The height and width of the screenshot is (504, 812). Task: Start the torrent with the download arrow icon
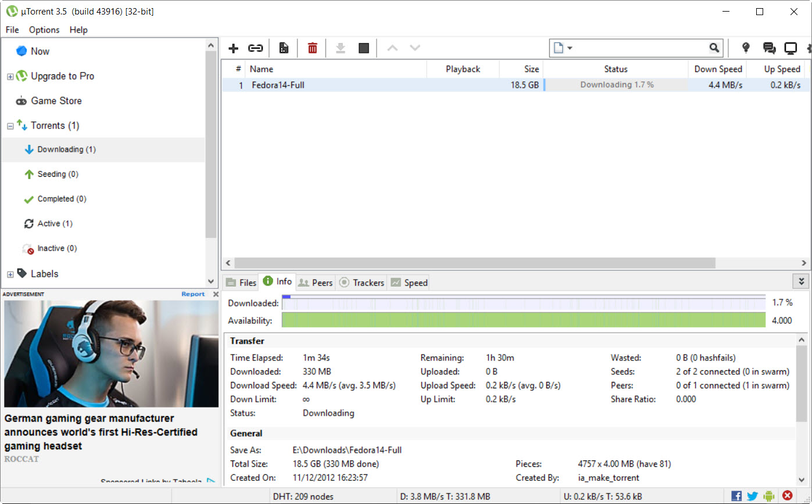(341, 48)
